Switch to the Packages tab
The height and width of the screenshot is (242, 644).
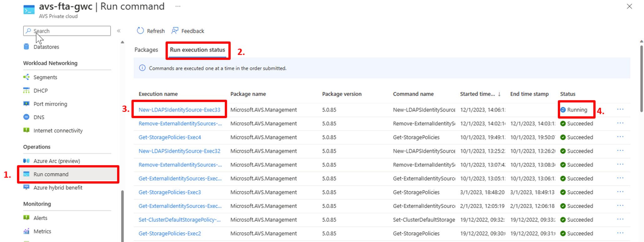tap(146, 50)
